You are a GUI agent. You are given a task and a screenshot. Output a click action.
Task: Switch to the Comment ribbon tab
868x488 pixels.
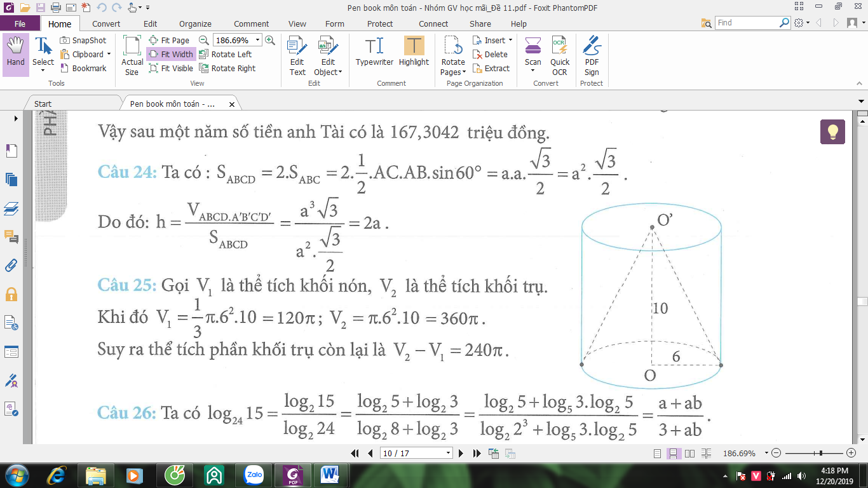(251, 24)
